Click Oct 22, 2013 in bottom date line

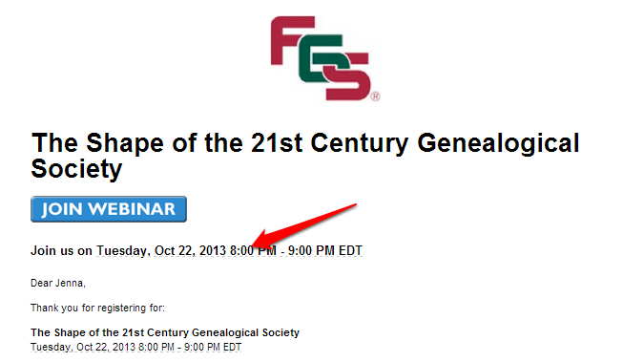click(106, 347)
